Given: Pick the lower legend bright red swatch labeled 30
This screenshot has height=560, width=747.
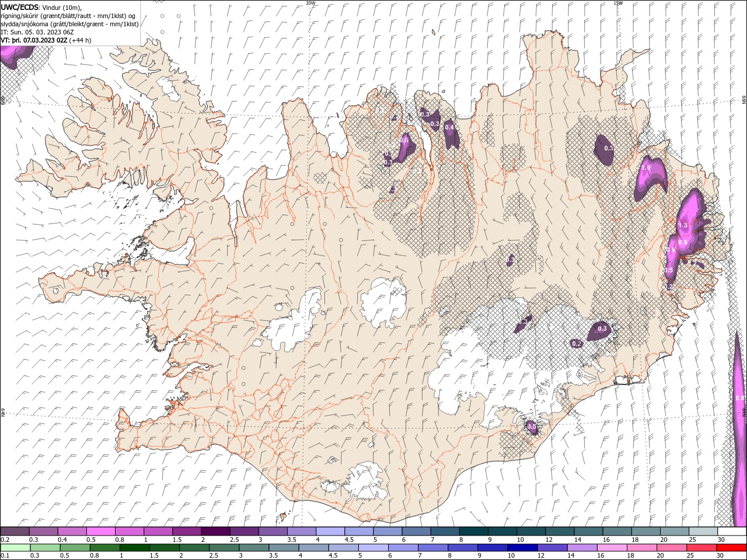Looking at the screenshot, I should [x=732, y=548].
